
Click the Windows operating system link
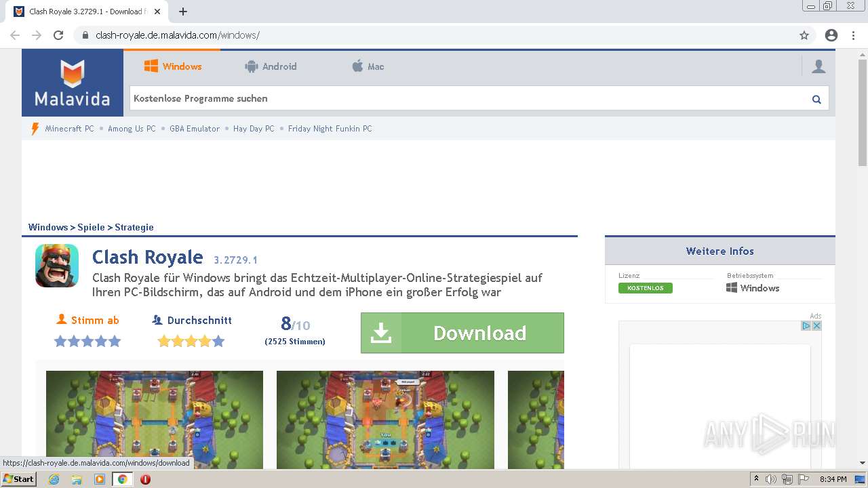click(753, 288)
